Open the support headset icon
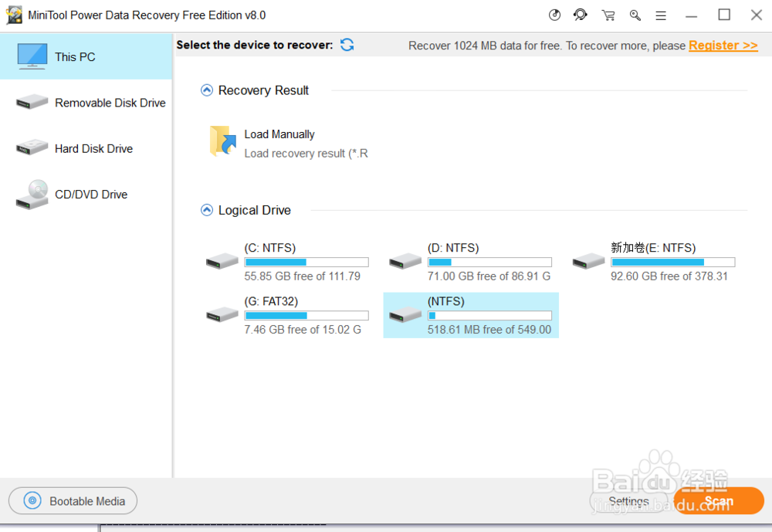Screen dimensions: 772x532 click(581, 15)
